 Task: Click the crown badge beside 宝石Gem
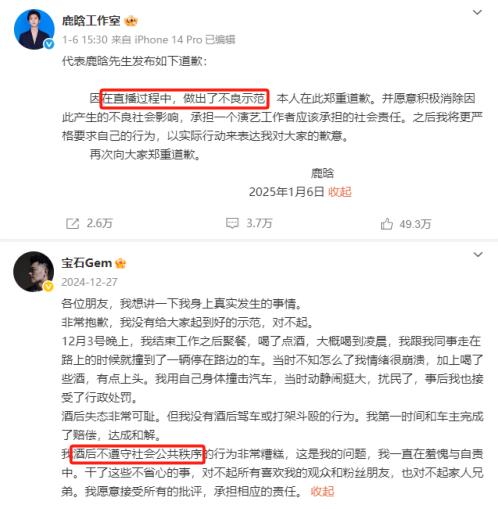[121, 264]
